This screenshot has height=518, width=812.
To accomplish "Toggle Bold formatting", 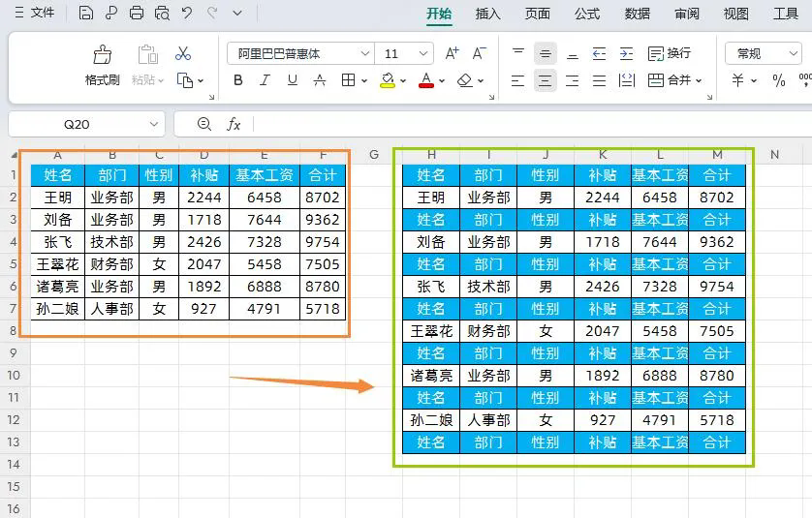I will (238, 80).
